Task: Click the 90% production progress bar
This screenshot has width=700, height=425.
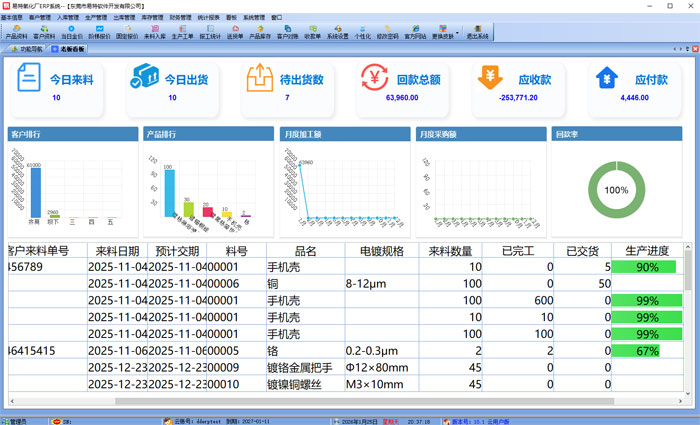Action: tap(647, 267)
